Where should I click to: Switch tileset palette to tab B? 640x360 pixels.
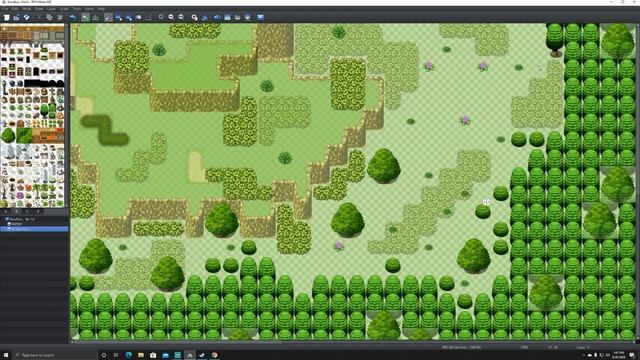16,211
